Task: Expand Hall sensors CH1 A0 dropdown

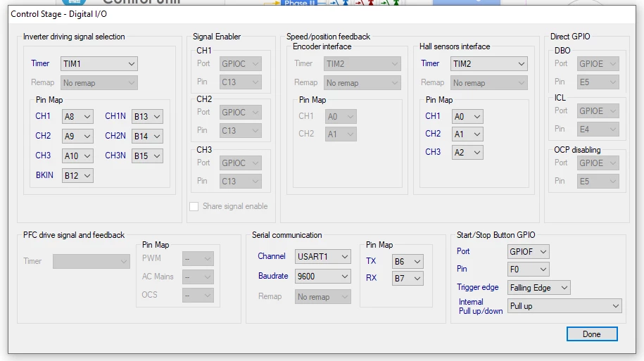Action: click(467, 117)
